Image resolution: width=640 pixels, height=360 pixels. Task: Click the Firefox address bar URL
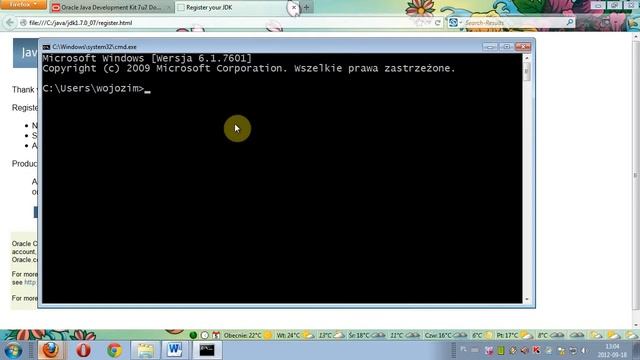(x=81, y=23)
